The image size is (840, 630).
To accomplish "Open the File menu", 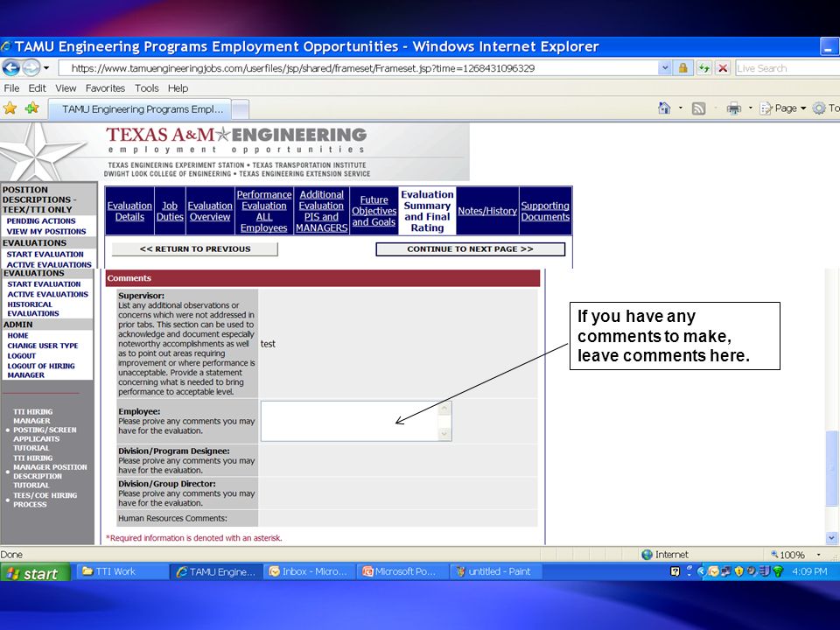I will coord(11,87).
